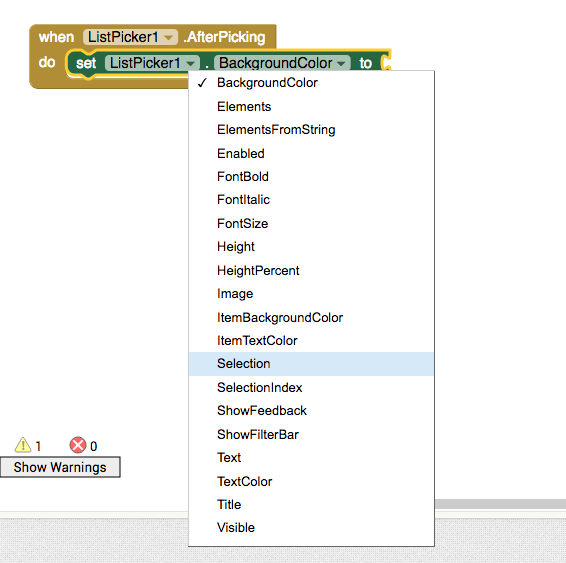Viewport: 566px width, 563px height.
Task: Select ItemBackgroundColor in the menu
Action: 311,317
